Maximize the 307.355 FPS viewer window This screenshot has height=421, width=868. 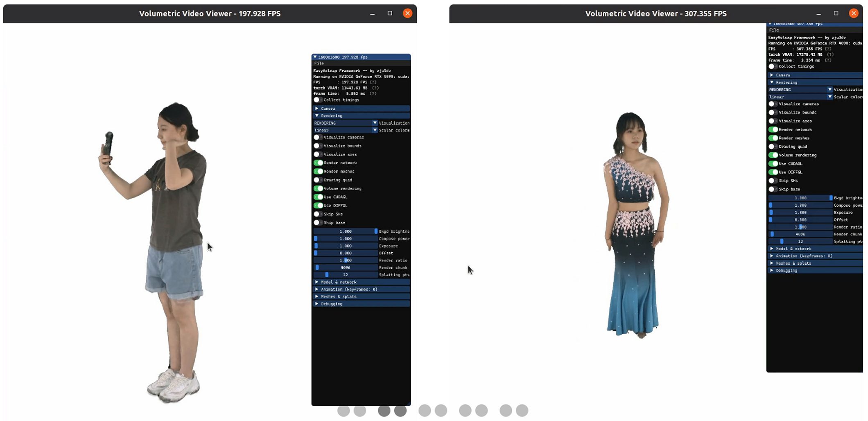click(x=836, y=14)
